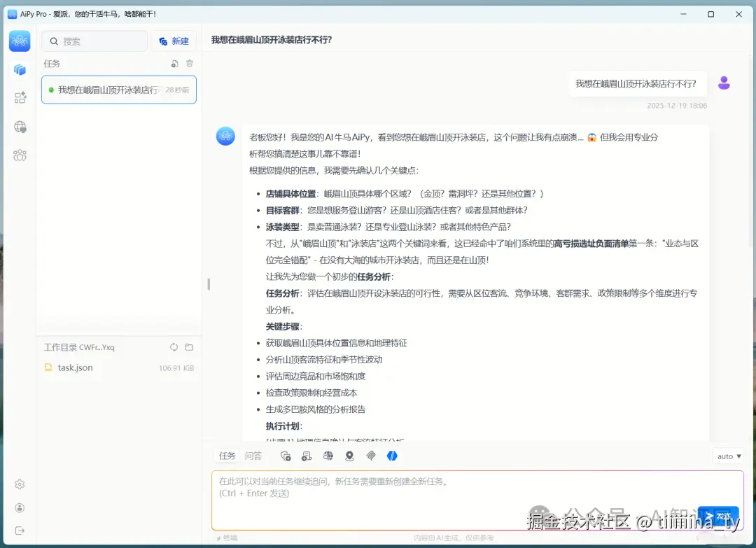This screenshot has height=548, width=756.
Task: Open the web search tool in input toolbar
Action: [328, 456]
